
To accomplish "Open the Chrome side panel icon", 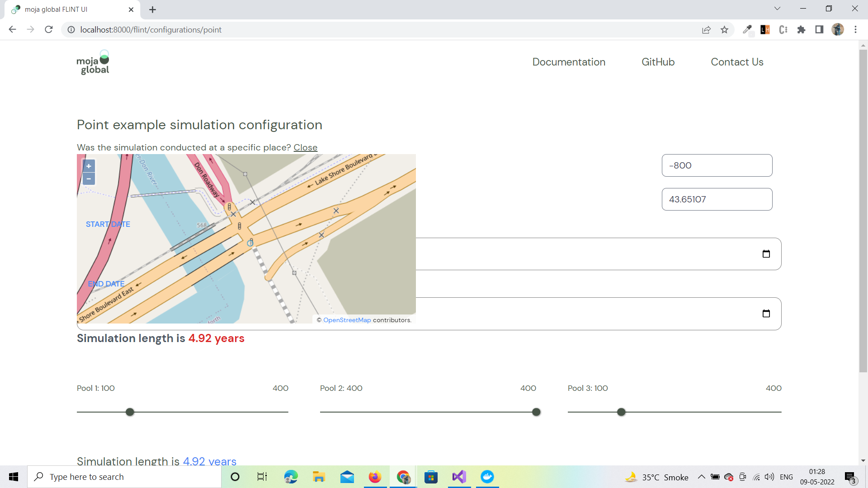I will 819,29.
